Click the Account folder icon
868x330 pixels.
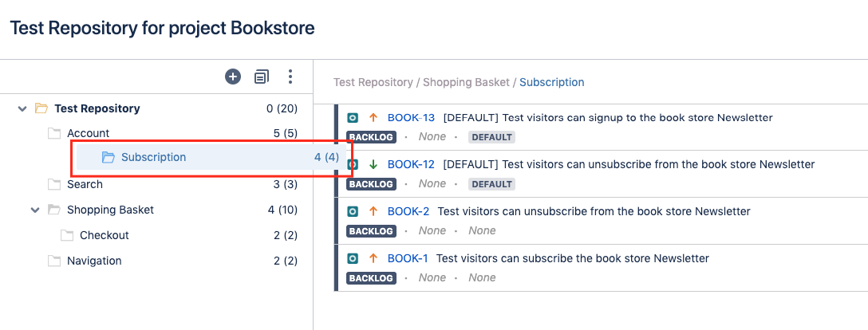(53, 133)
